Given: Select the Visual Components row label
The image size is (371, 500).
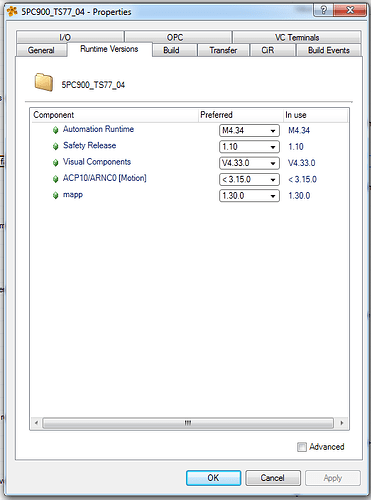Looking at the screenshot, I should click(x=97, y=162).
